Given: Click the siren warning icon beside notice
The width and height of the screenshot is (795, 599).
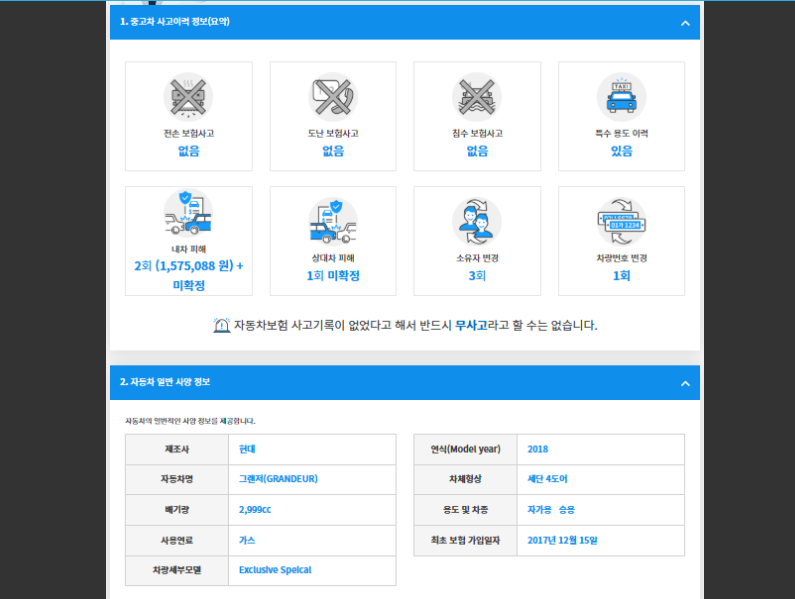Looking at the screenshot, I should click(x=222, y=325).
